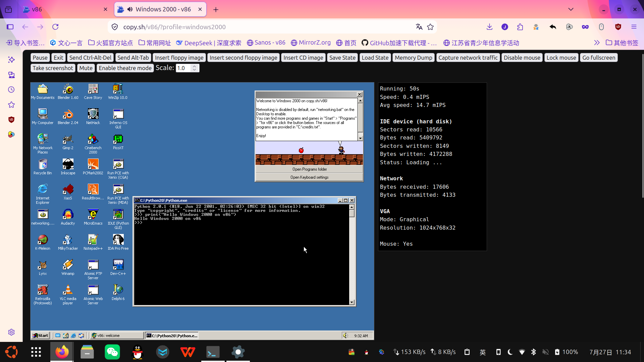
Task: Launch Cinebench 2000 desktop icon
Action: pyautogui.click(x=93, y=144)
